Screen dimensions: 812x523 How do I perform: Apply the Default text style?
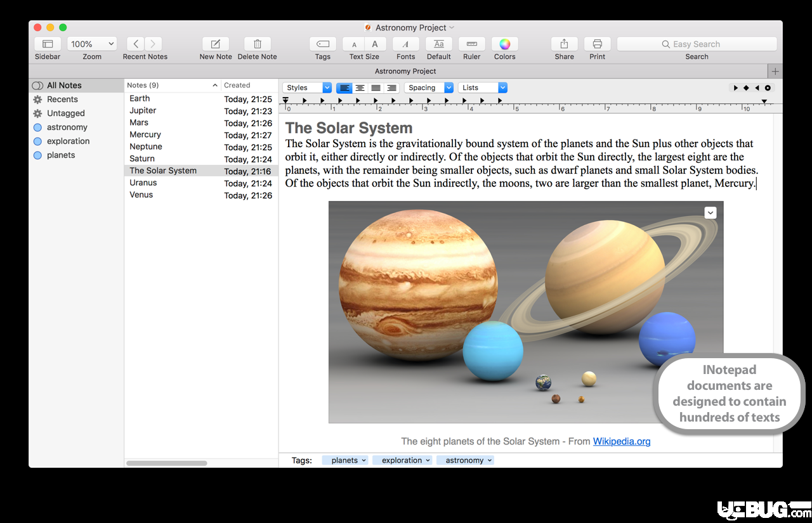pyautogui.click(x=439, y=44)
